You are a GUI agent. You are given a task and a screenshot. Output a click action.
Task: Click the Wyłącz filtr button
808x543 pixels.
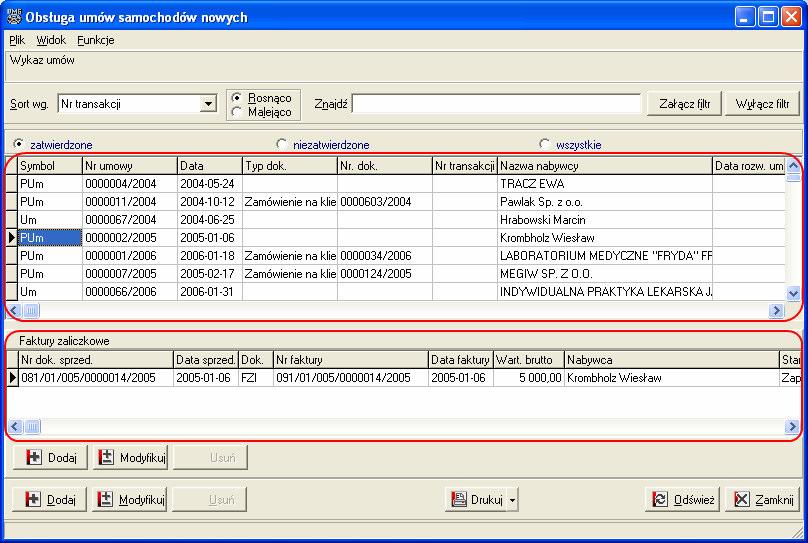pos(762,104)
